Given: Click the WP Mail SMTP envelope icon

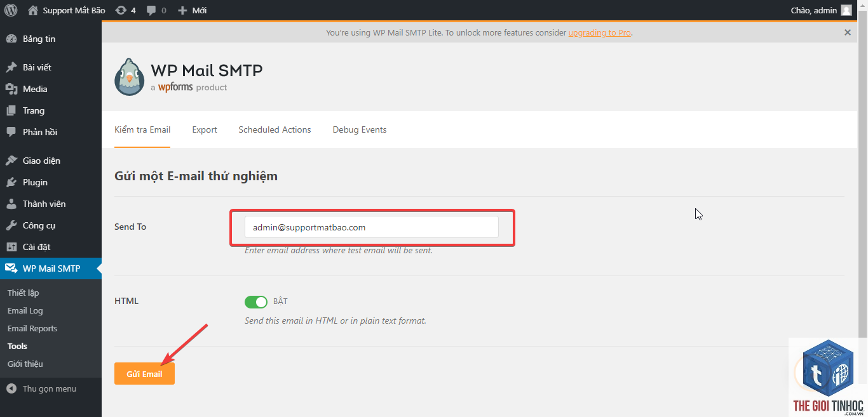Looking at the screenshot, I should (x=11, y=268).
